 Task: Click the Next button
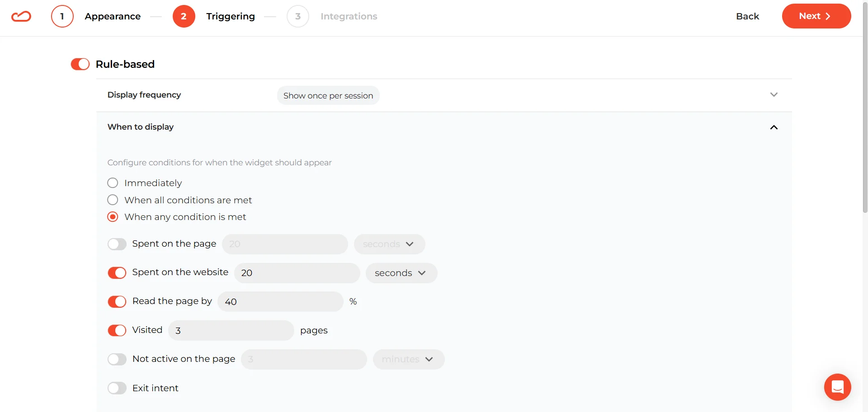816,16
